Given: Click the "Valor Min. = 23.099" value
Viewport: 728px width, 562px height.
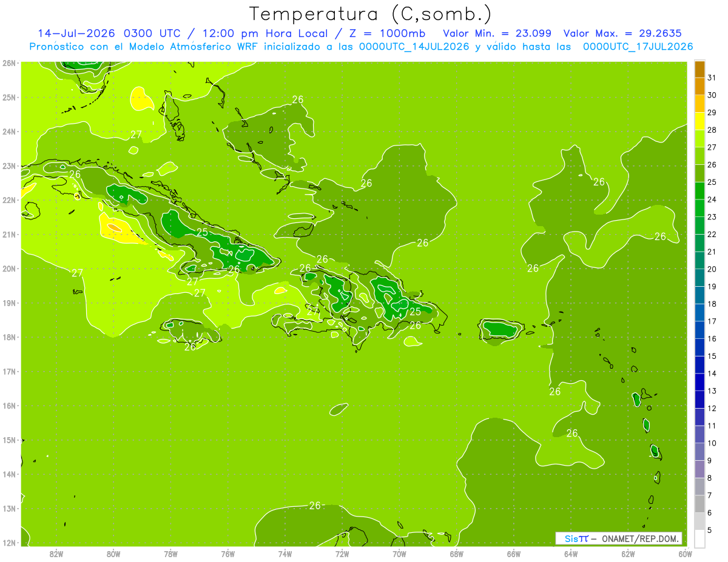Looking at the screenshot, I should point(497,33).
